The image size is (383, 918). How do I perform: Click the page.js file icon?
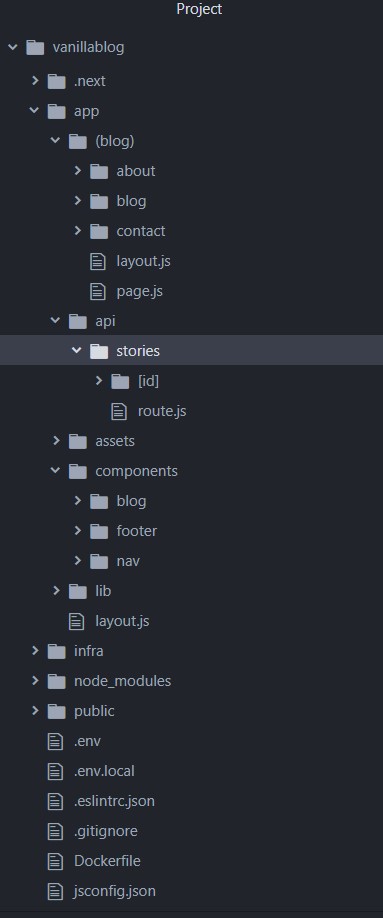click(x=98, y=291)
